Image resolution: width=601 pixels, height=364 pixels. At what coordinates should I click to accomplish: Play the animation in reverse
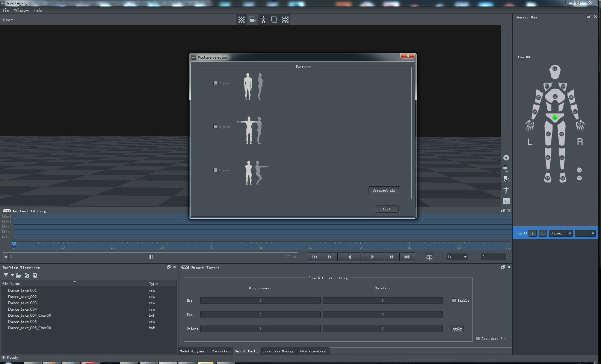(x=349, y=257)
